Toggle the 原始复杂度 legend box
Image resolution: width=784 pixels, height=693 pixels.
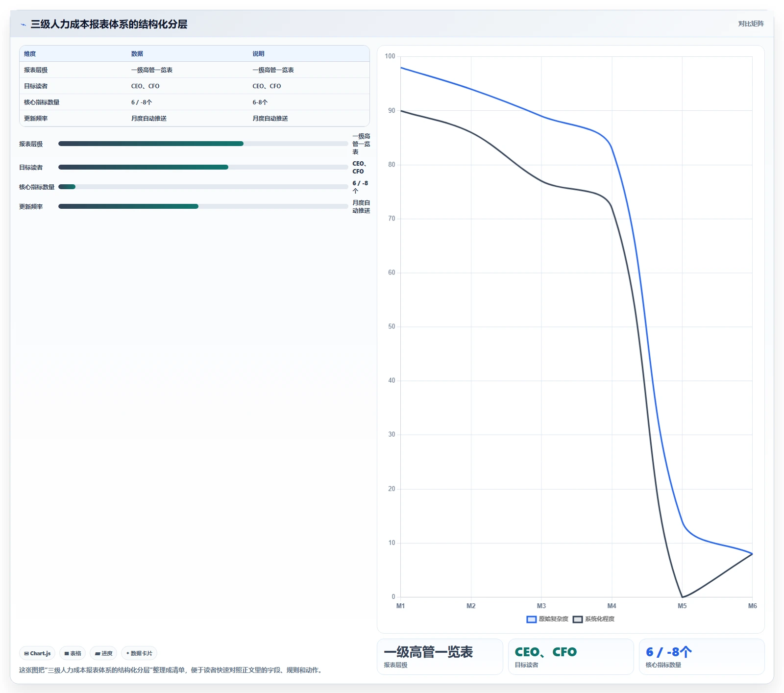(531, 619)
